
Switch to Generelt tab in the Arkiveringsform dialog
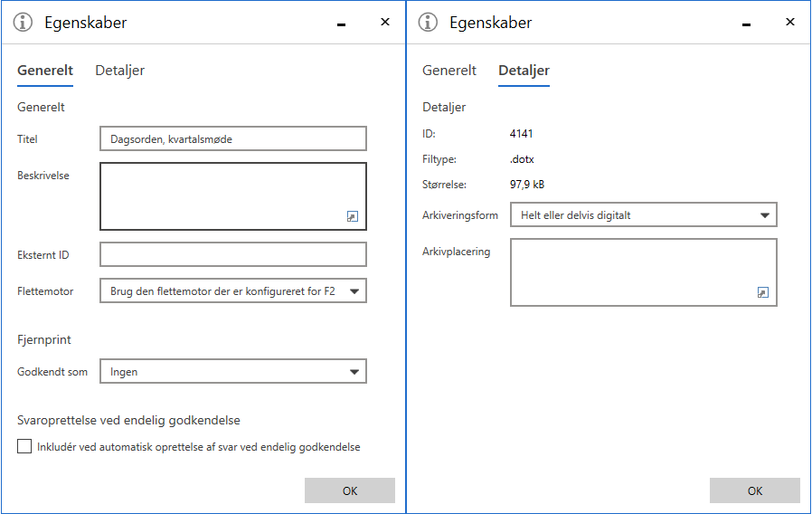click(449, 71)
